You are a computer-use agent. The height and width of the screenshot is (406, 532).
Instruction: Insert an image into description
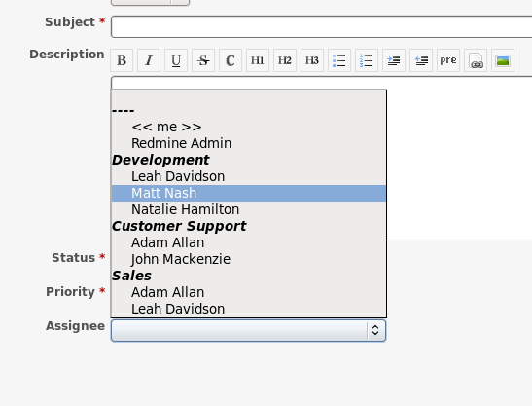tap(503, 60)
